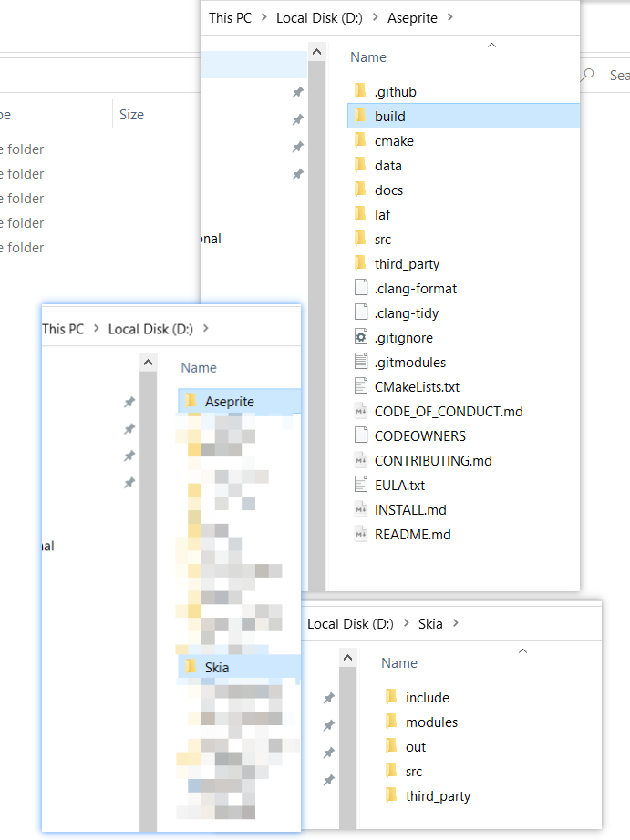Sort by Name column in Skia window

399,662
